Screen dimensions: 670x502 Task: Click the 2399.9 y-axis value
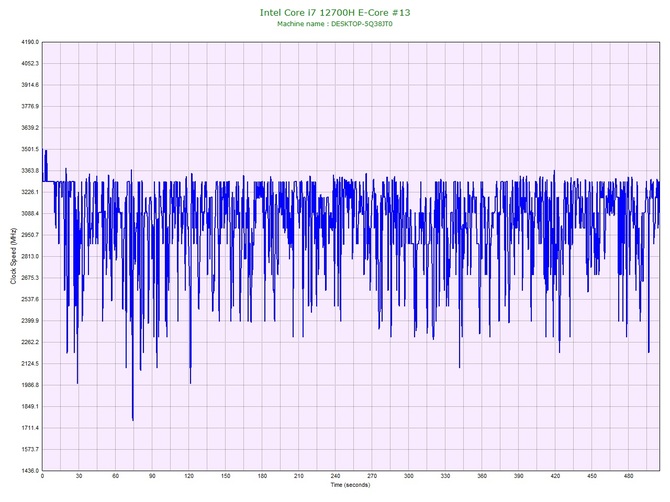coord(30,320)
